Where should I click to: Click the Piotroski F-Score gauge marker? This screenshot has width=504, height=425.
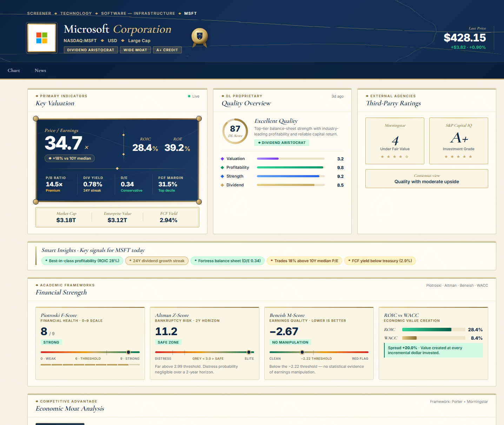tap(128, 352)
